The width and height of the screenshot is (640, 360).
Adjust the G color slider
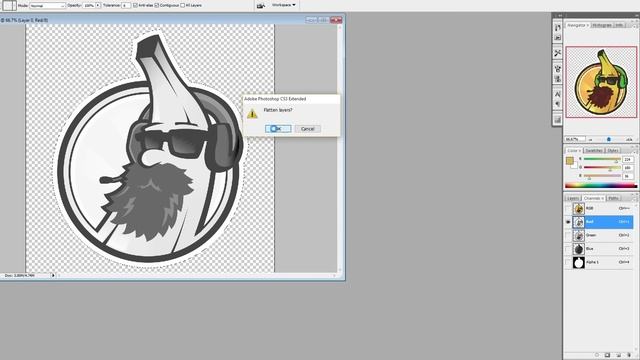[602, 167]
